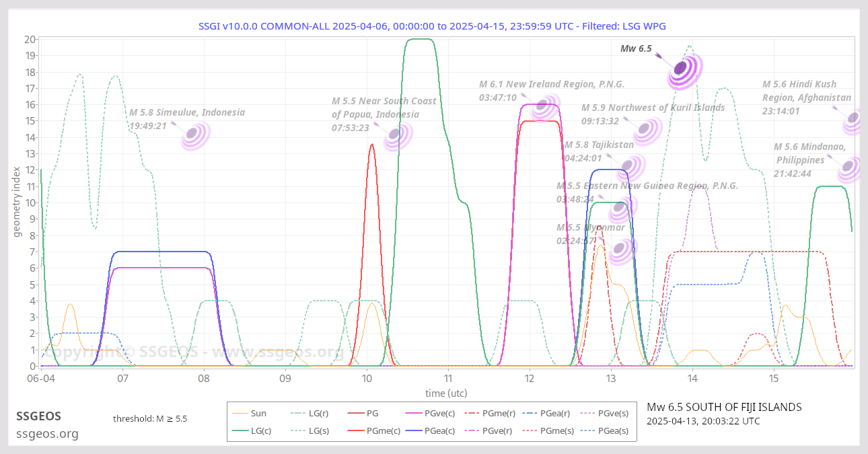The image size is (868, 454).
Task: Select the Near South Coast of Papua quake marker
Action: tap(398, 136)
